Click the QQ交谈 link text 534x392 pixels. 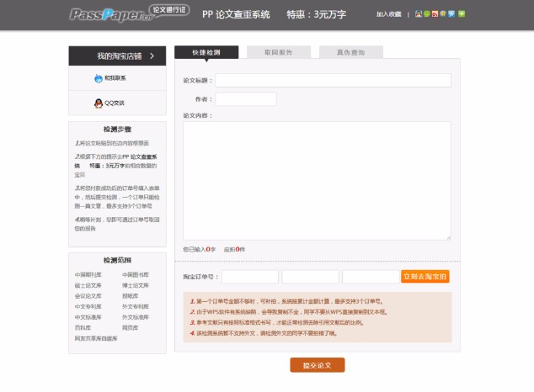click(115, 103)
